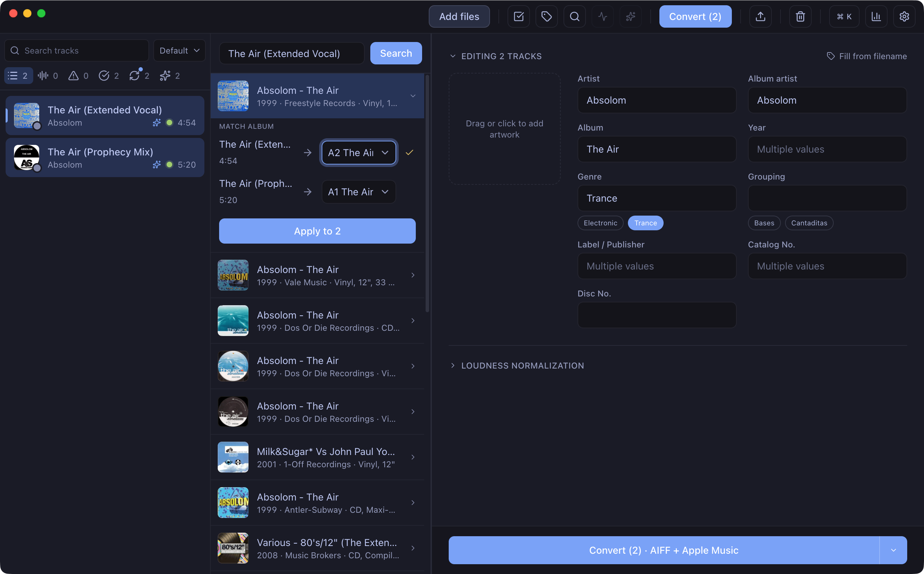Click the Convert (2) toolbar button
Screen dimensions: 924x574
click(x=695, y=17)
